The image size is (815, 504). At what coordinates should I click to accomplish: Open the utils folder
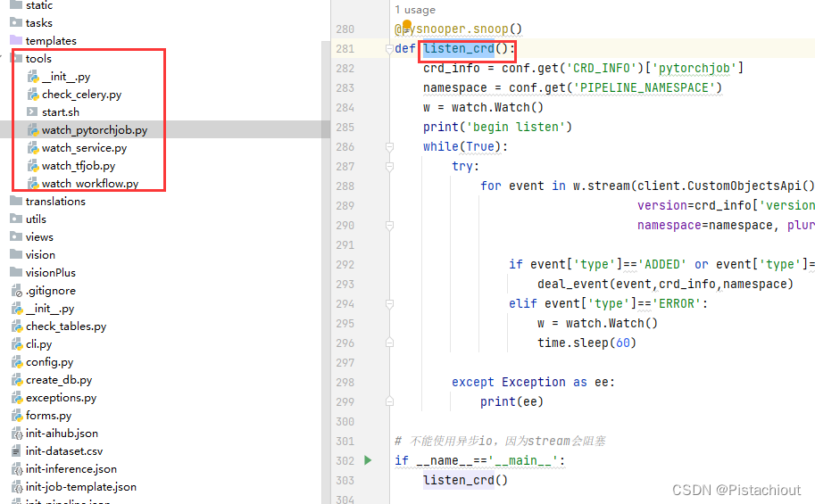(x=36, y=219)
